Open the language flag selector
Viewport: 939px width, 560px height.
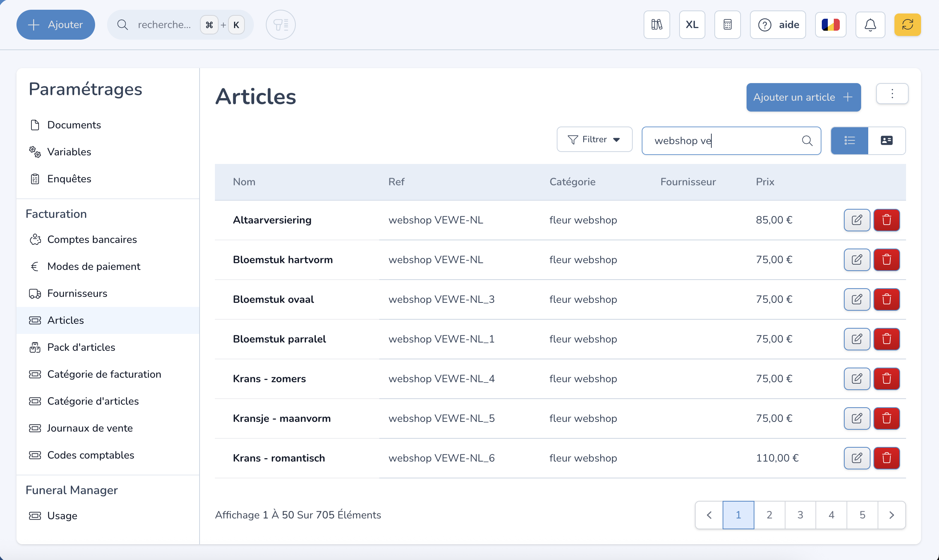click(x=830, y=25)
